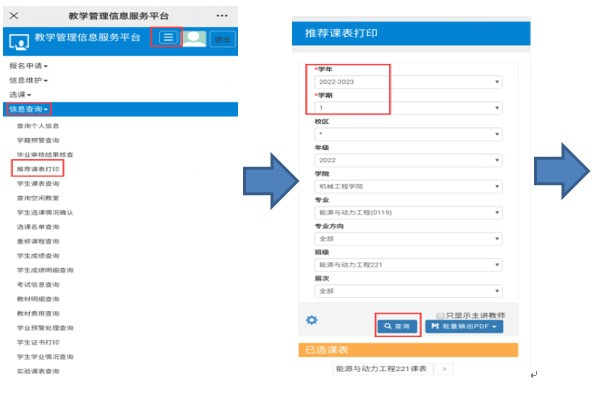Close the page with X icon
The image size is (594, 395).
pyautogui.click(x=14, y=16)
